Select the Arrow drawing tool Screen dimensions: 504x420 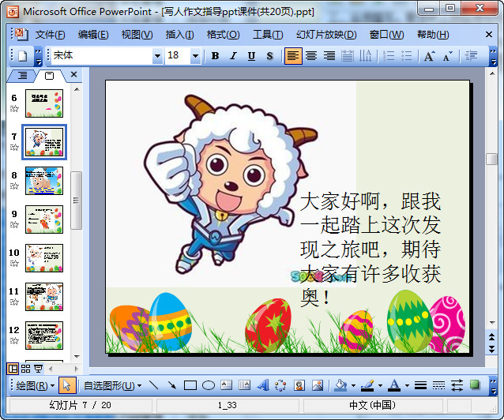click(172, 385)
